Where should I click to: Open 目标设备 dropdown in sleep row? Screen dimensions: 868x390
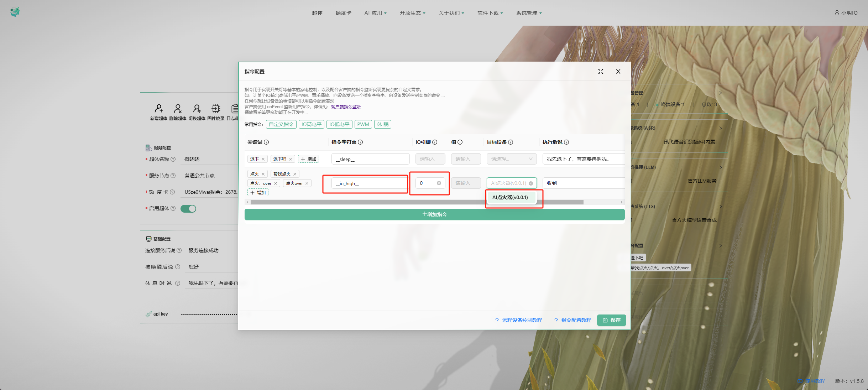[x=511, y=159]
